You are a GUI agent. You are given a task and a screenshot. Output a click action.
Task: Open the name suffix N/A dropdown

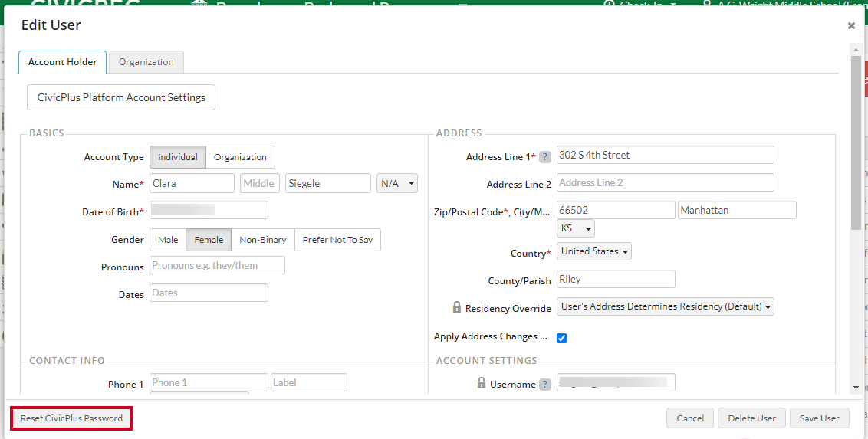397,183
